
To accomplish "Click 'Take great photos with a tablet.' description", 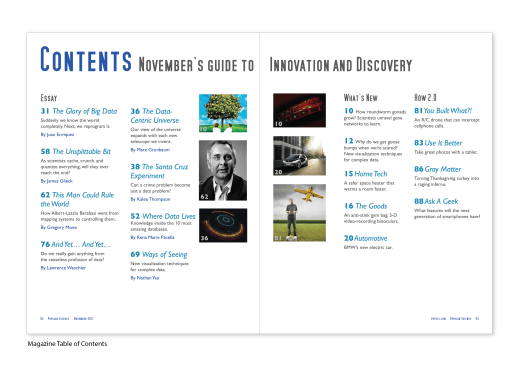I will 446,152.
